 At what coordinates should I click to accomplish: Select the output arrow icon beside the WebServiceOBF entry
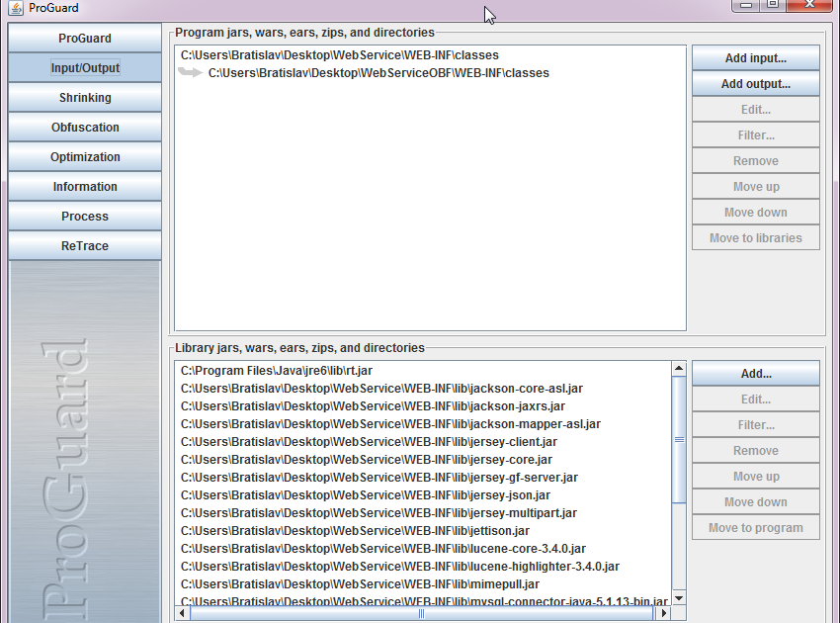190,72
